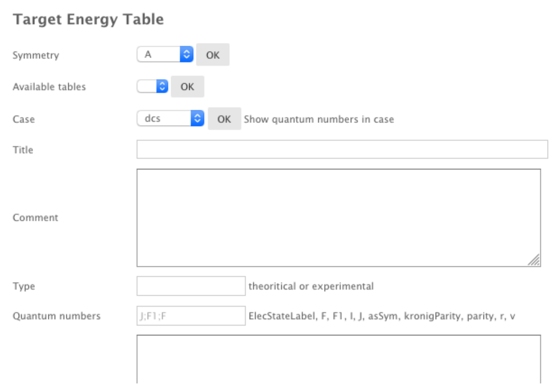Expand the Available tables dropdown
This screenshot has width=555, height=392.
tap(153, 86)
